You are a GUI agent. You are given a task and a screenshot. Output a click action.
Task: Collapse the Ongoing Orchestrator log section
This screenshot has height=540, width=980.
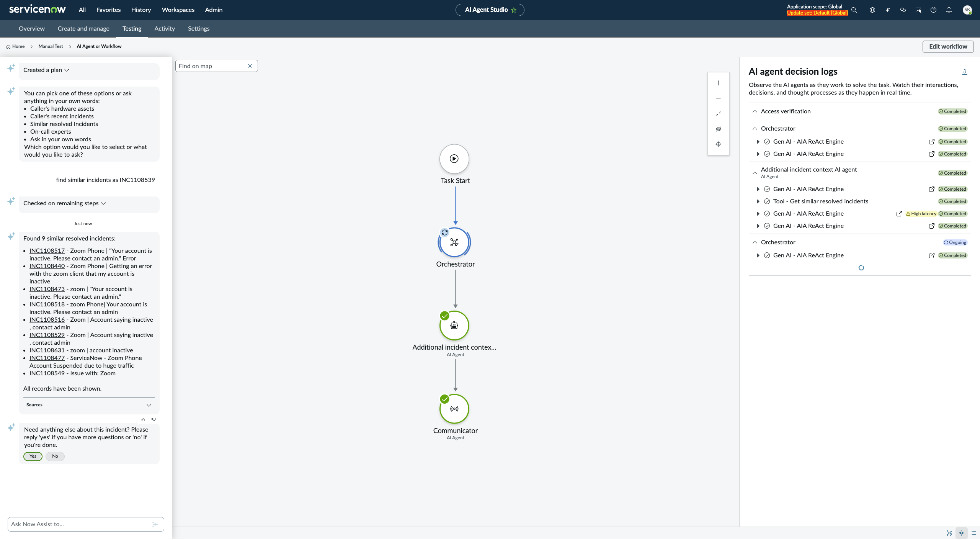pyautogui.click(x=755, y=242)
